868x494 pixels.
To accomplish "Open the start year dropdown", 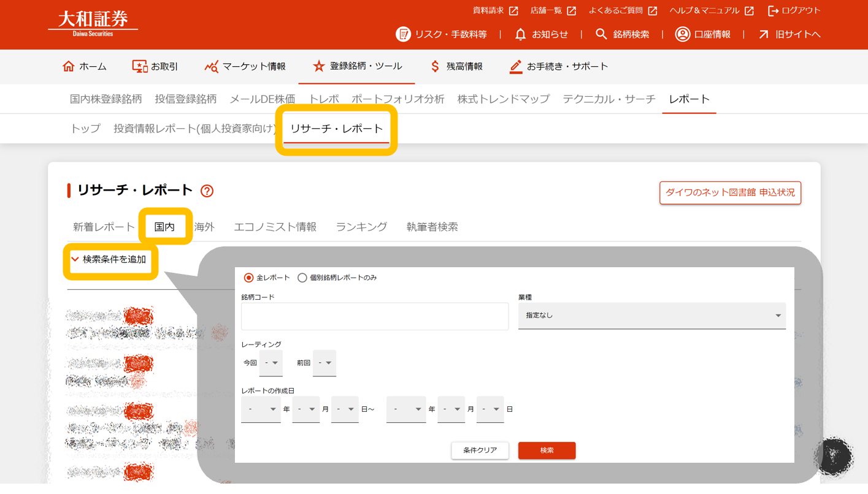I will click(x=261, y=409).
